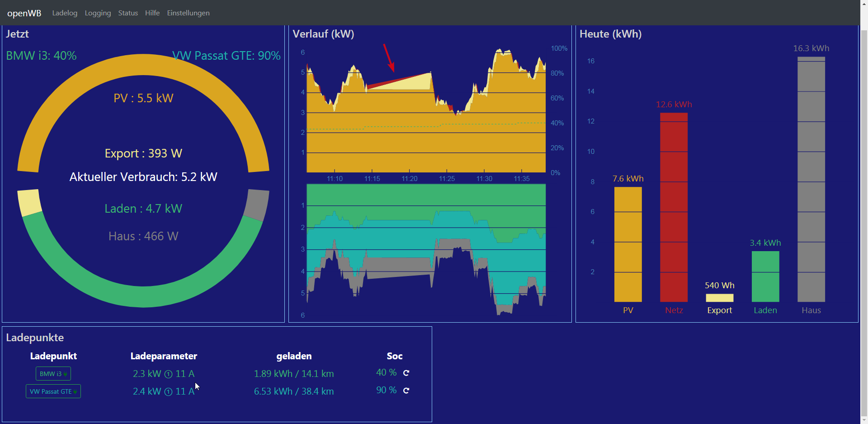Toggle BMW i3 charge point
The width and height of the screenshot is (868, 424).
(x=53, y=374)
